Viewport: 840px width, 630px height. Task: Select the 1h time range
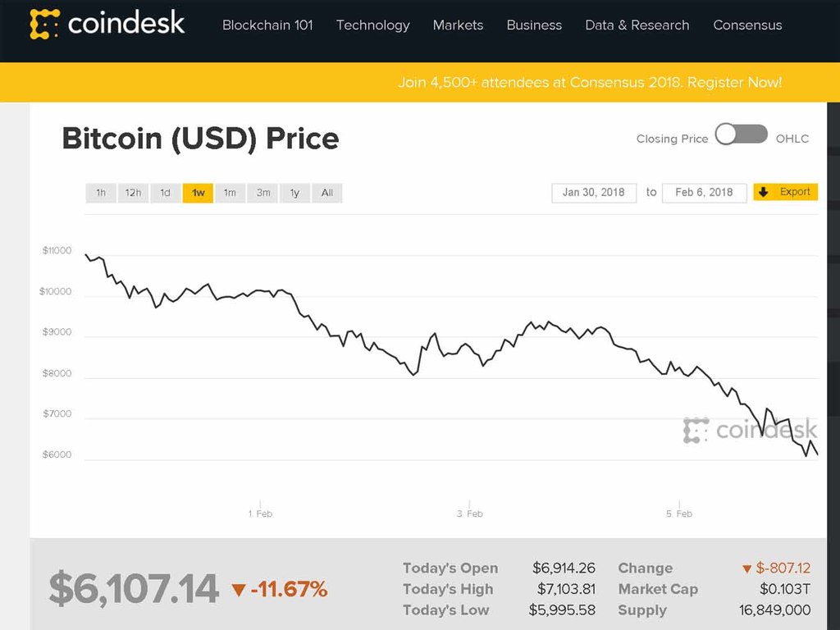click(x=100, y=192)
